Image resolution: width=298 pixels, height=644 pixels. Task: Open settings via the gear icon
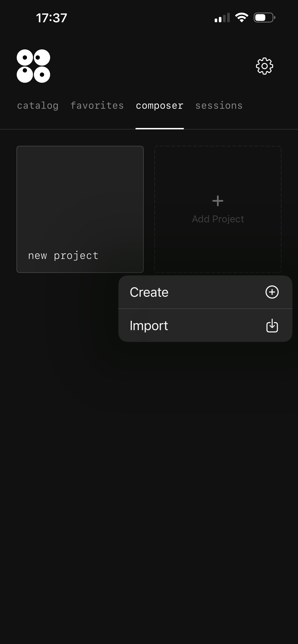click(x=265, y=66)
